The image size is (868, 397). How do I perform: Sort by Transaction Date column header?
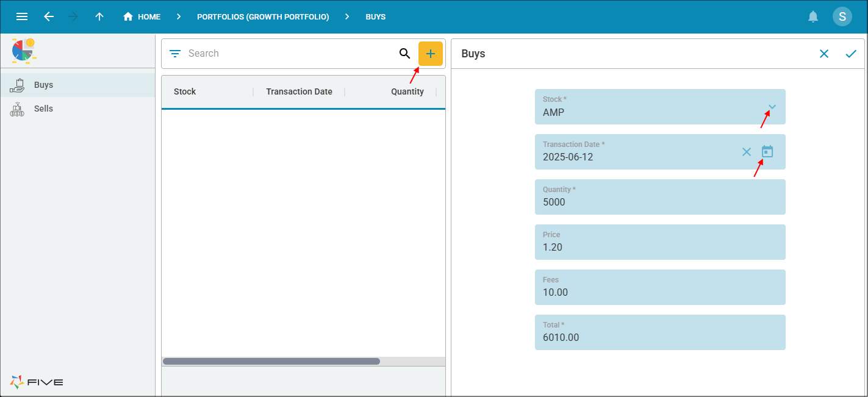[299, 91]
